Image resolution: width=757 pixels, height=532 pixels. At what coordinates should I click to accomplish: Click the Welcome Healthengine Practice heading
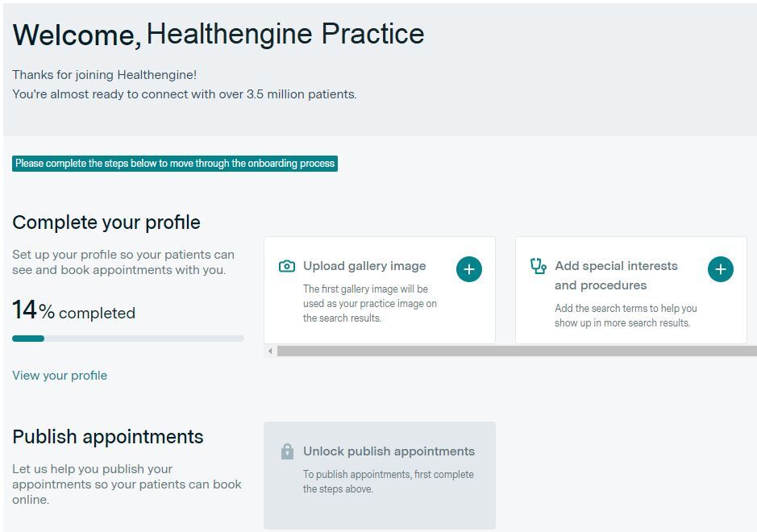click(218, 35)
